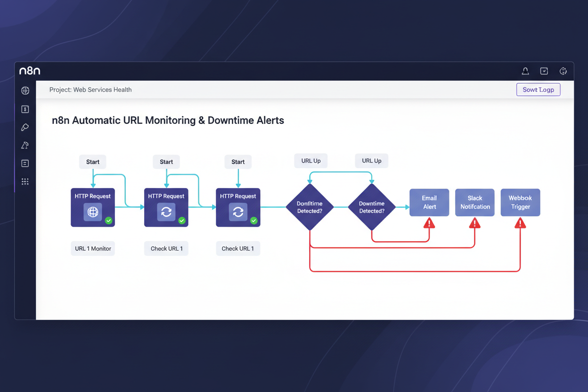The image size is (588, 392).
Task: Click the circular sync icon in the header
Action: [x=563, y=71]
